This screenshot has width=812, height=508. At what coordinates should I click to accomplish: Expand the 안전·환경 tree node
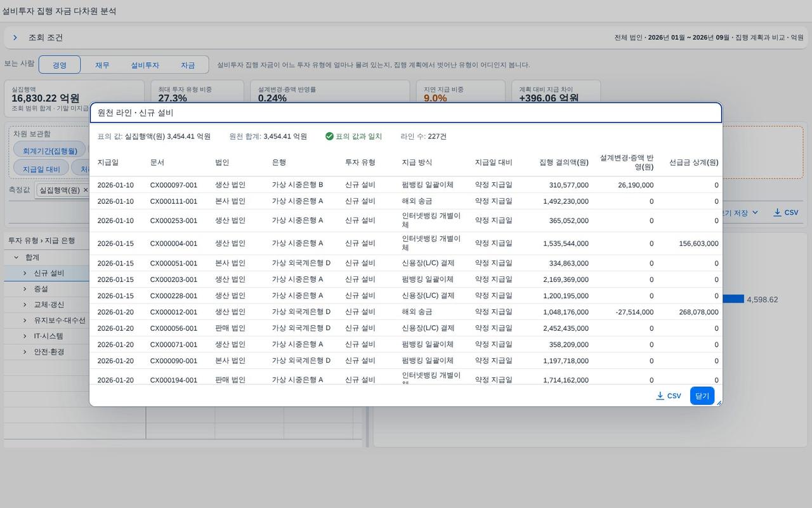(x=25, y=352)
